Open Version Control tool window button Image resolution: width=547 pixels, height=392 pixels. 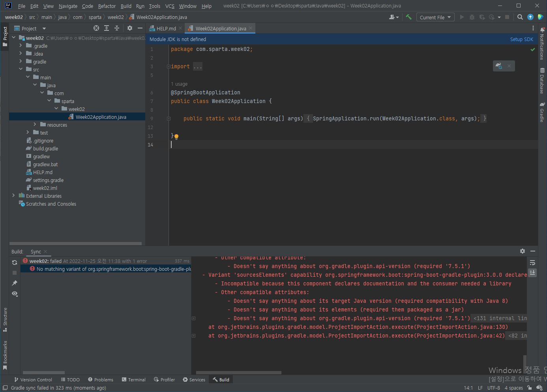(33, 380)
